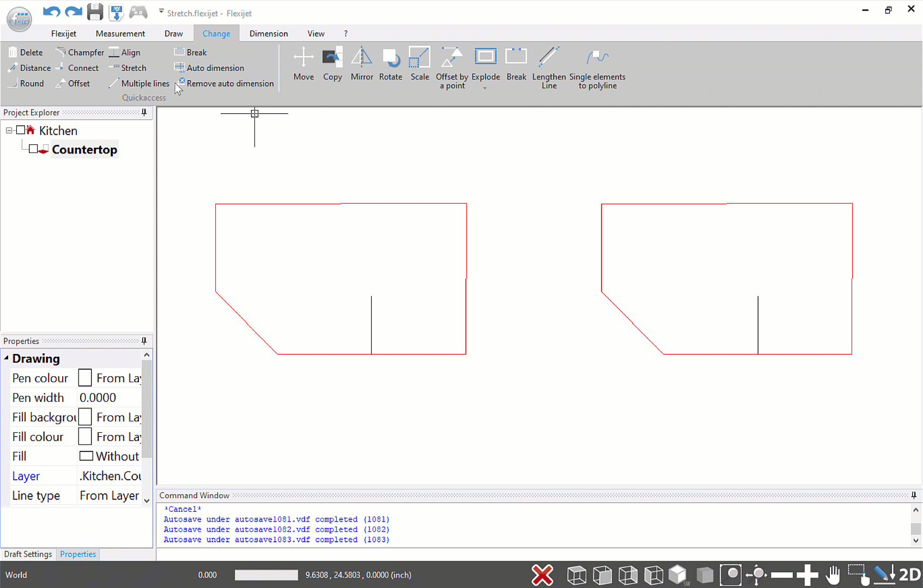Activate Offset by a point

[451, 65]
